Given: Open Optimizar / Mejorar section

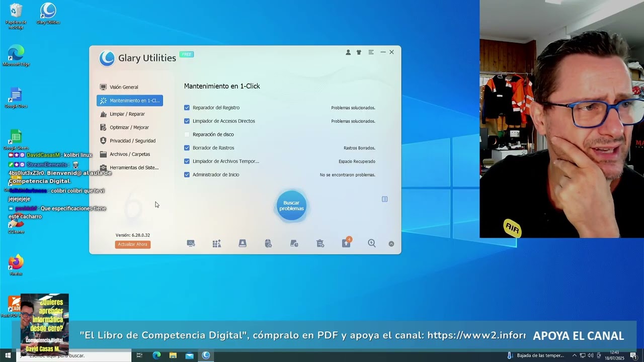Looking at the screenshot, I should point(130,127).
